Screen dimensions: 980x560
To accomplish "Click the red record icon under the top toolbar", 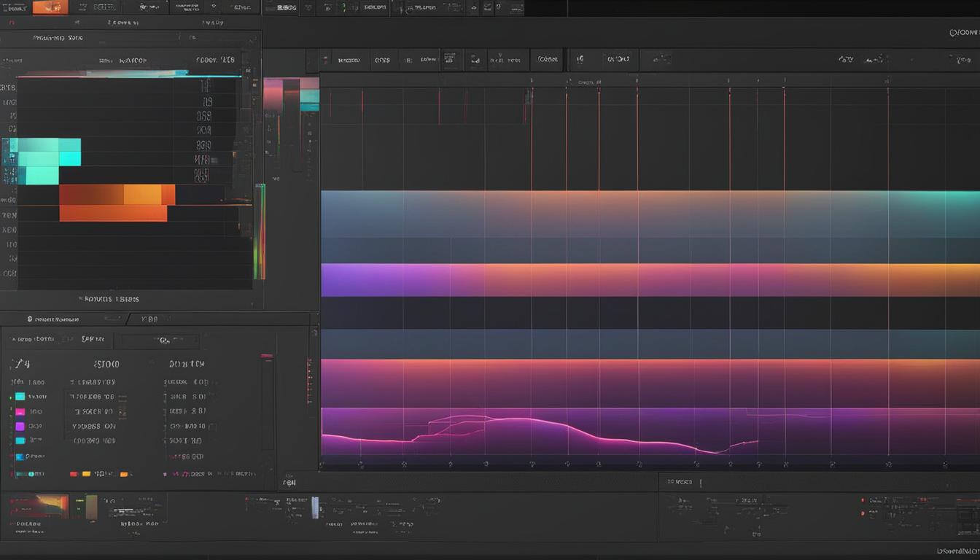I will point(11,21).
